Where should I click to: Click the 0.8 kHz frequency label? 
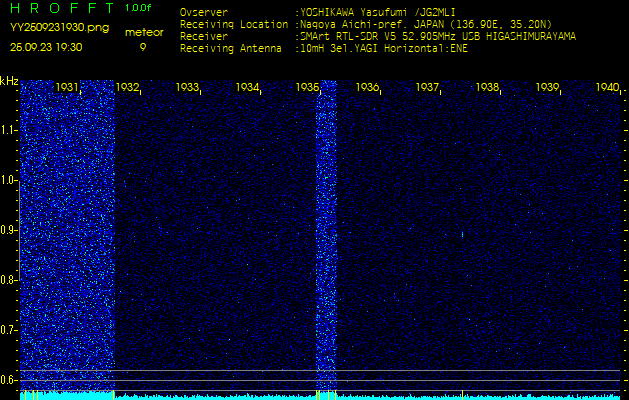coord(9,280)
